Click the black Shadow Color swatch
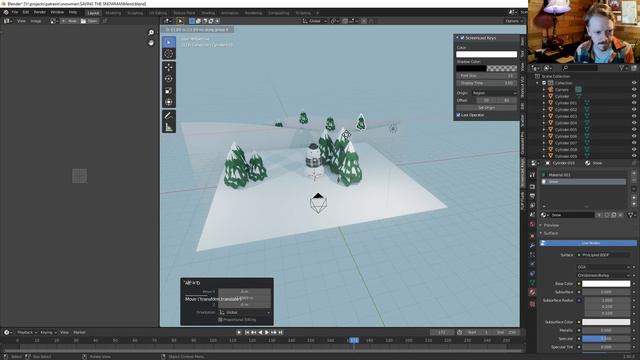The width and height of the screenshot is (640, 360). (x=471, y=68)
